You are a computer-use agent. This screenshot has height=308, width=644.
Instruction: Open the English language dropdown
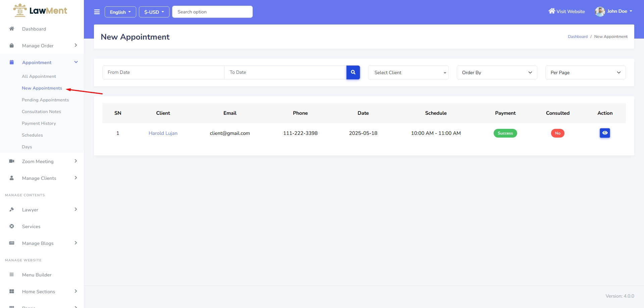pos(120,12)
